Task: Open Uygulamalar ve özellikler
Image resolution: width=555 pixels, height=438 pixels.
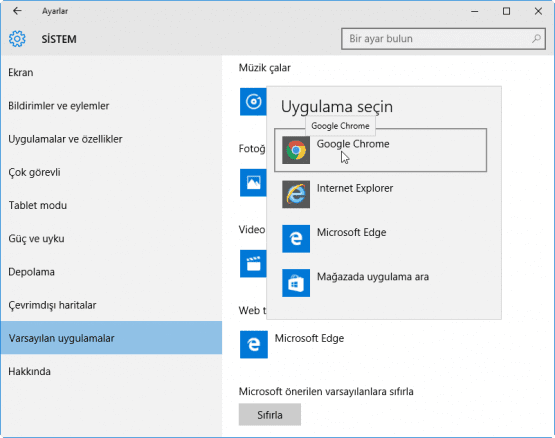Action: (111, 139)
